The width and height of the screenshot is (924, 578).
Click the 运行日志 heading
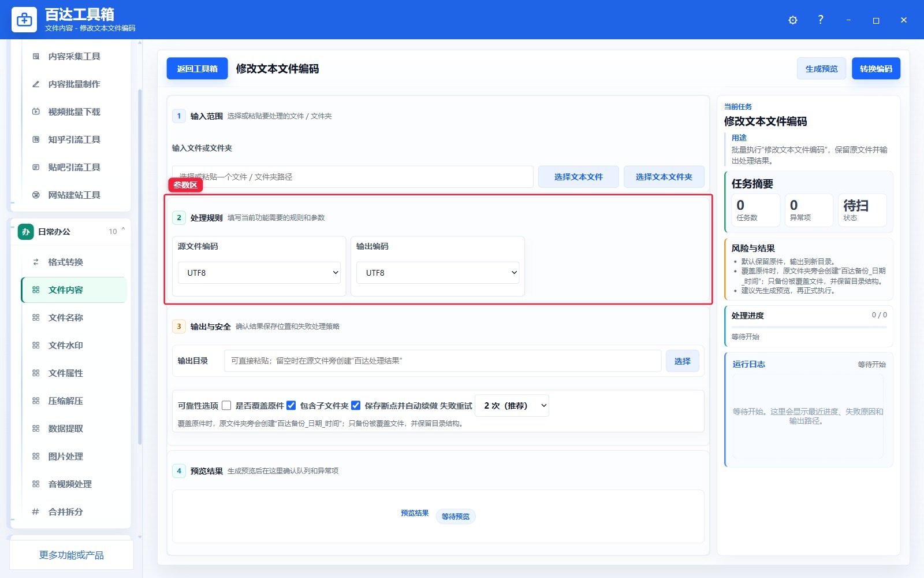749,364
